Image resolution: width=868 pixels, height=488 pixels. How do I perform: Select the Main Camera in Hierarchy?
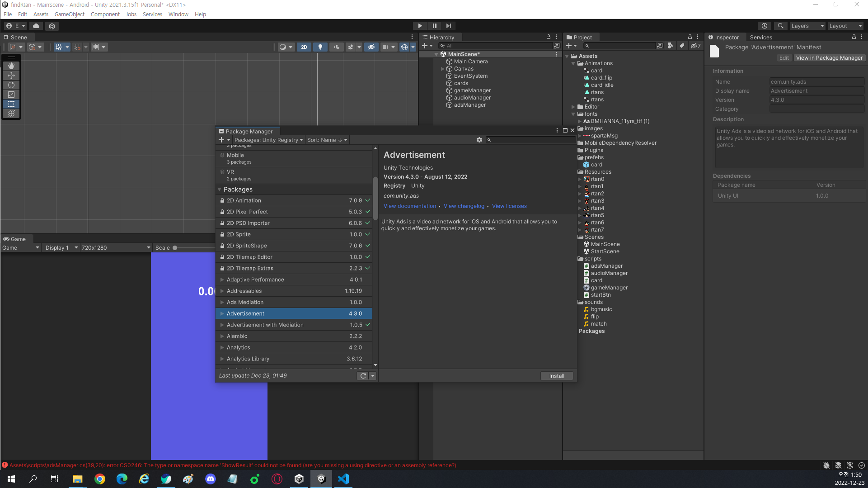[x=471, y=62]
